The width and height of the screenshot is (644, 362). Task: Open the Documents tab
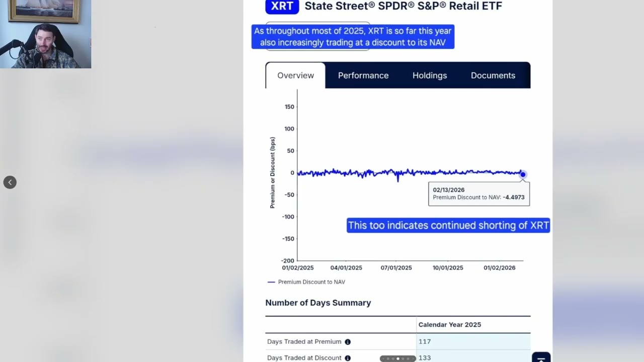point(493,75)
